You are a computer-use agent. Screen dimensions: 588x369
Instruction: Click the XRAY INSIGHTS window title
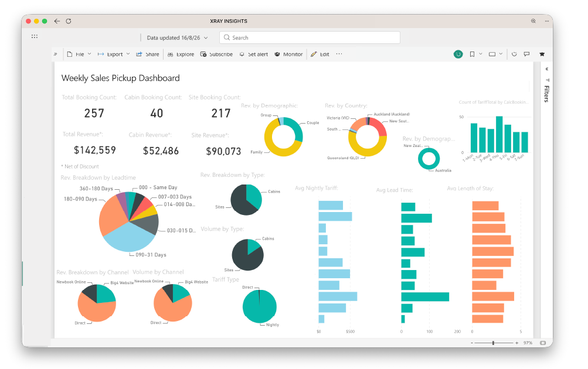229,21
